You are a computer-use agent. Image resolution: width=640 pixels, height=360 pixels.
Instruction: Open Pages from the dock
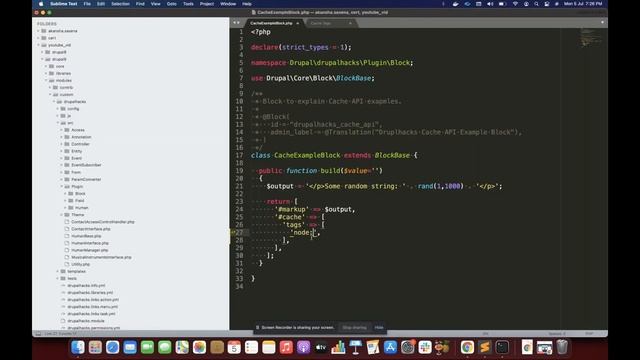pyautogui.click(x=373, y=347)
